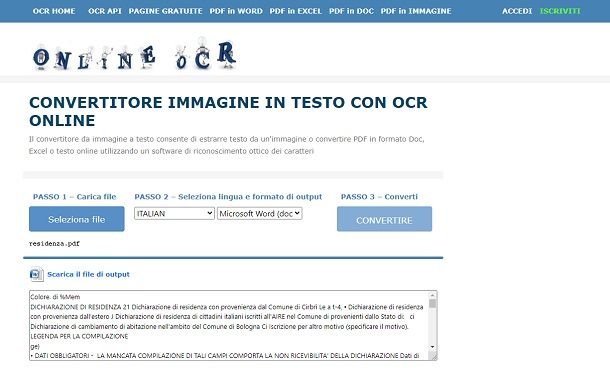Open the PDF in IMMAGINE menu item

tap(416, 11)
